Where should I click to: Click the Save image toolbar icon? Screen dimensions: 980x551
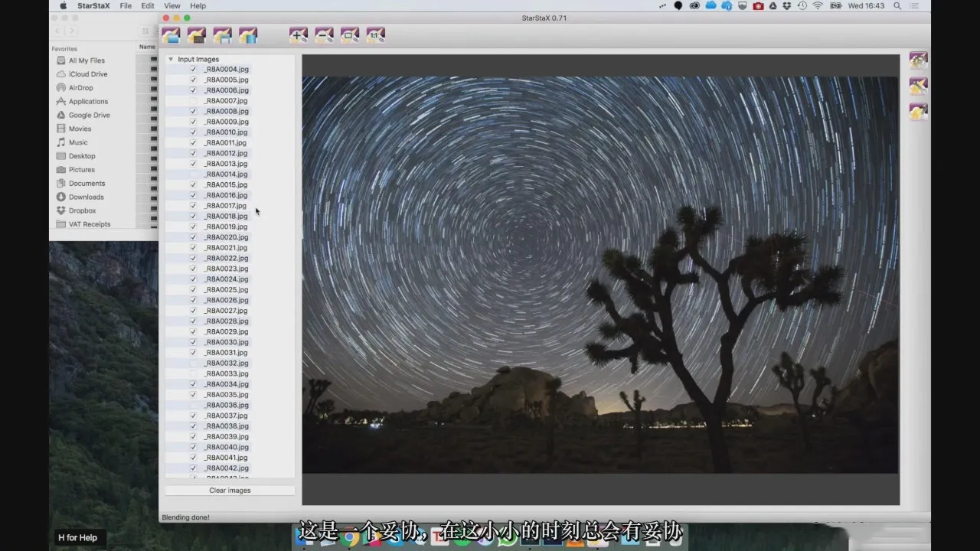pyautogui.click(x=222, y=35)
